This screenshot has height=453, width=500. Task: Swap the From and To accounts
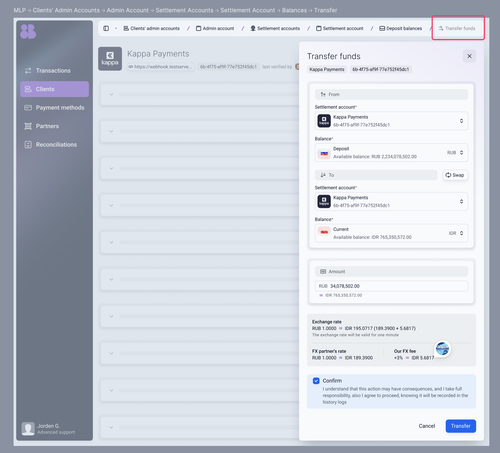[455, 175]
